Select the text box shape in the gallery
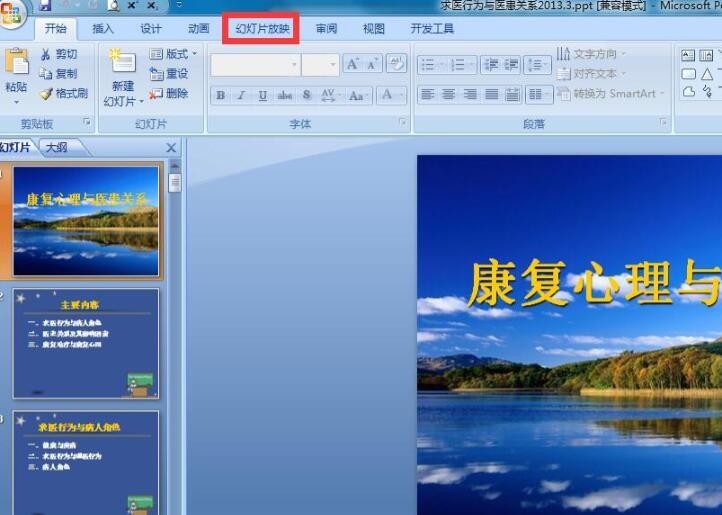The width and height of the screenshot is (722, 515). pyautogui.click(x=688, y=56)
